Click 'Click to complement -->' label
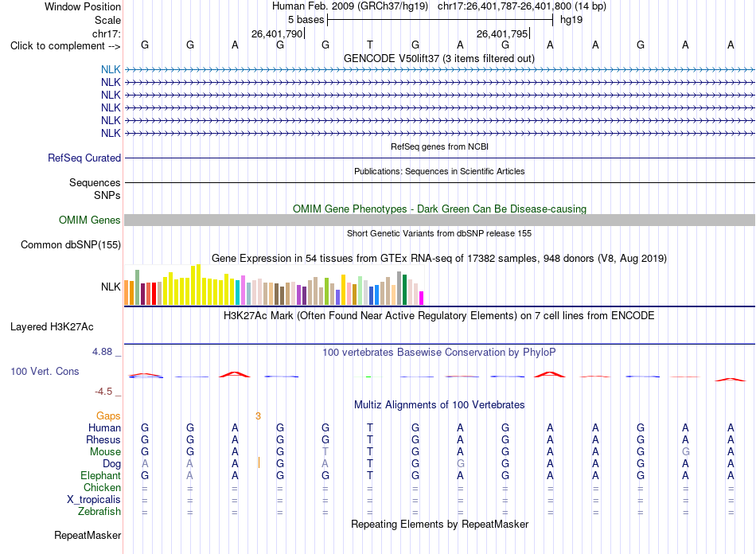 point(65,46)
